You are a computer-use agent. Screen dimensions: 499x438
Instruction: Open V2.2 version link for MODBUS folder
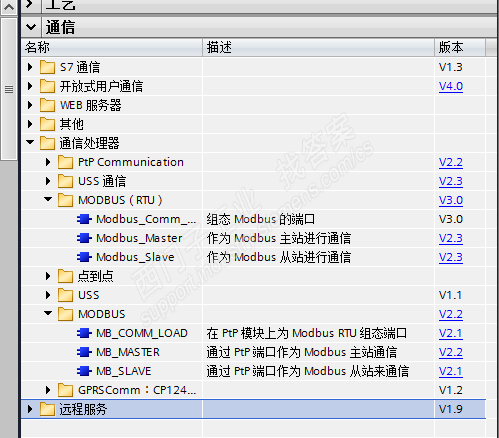click(x=451, y=314)
